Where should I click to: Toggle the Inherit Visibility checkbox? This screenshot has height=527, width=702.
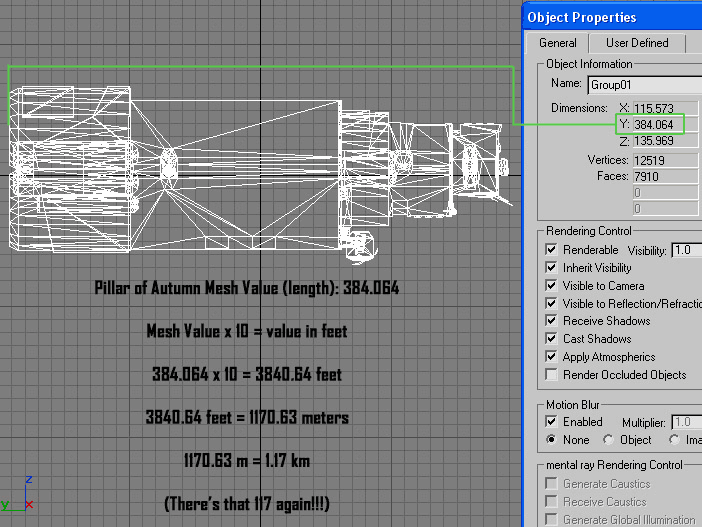(x=552, y=267)
